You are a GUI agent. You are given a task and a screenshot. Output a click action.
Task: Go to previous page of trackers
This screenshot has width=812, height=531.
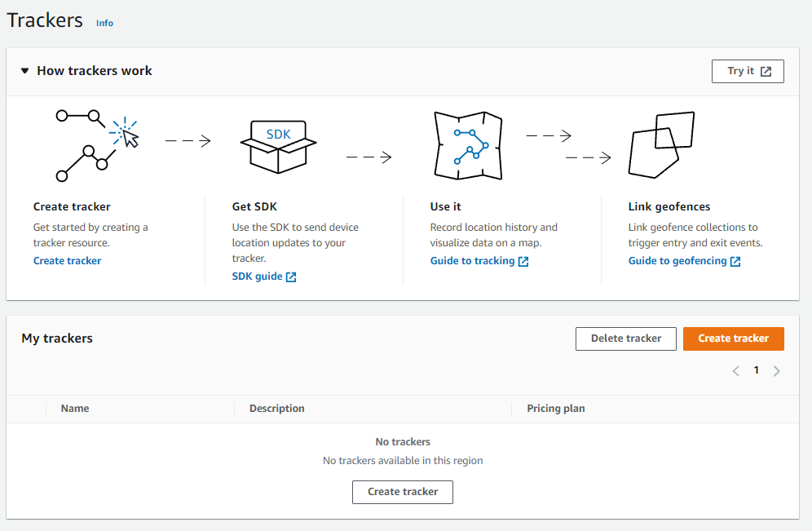coord(735,371)
